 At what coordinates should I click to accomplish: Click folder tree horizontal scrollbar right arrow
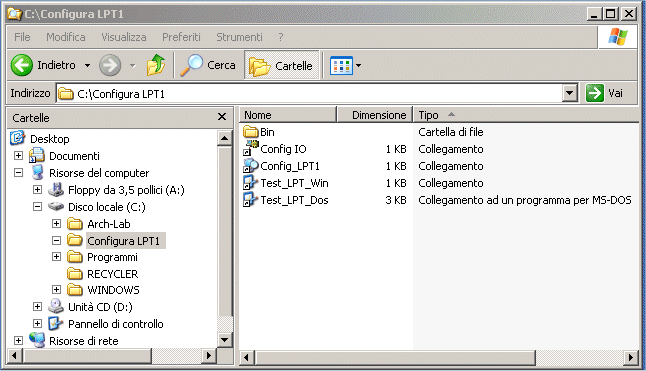(209, 355)
